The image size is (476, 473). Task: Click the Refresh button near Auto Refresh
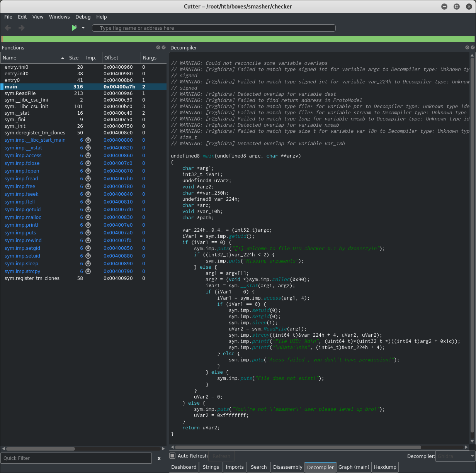[x=221, y=456]
